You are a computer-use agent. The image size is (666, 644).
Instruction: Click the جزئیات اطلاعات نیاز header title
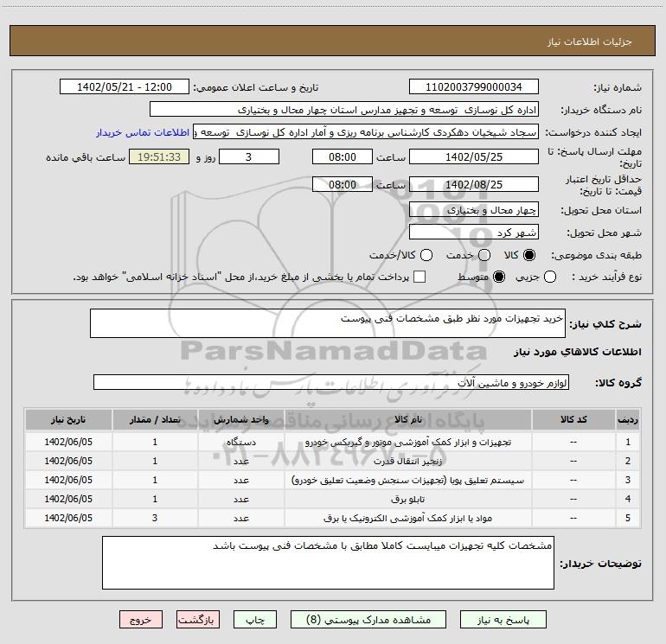point(590,41)
